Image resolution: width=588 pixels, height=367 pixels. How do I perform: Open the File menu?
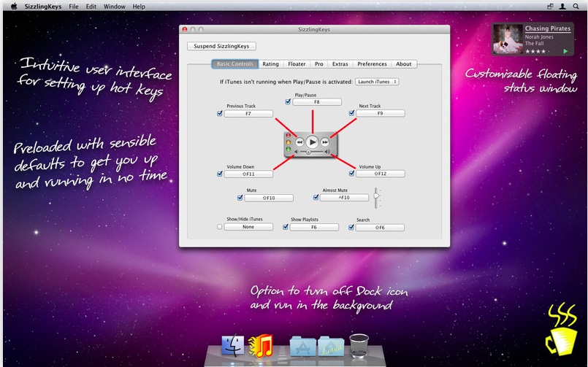74,7
